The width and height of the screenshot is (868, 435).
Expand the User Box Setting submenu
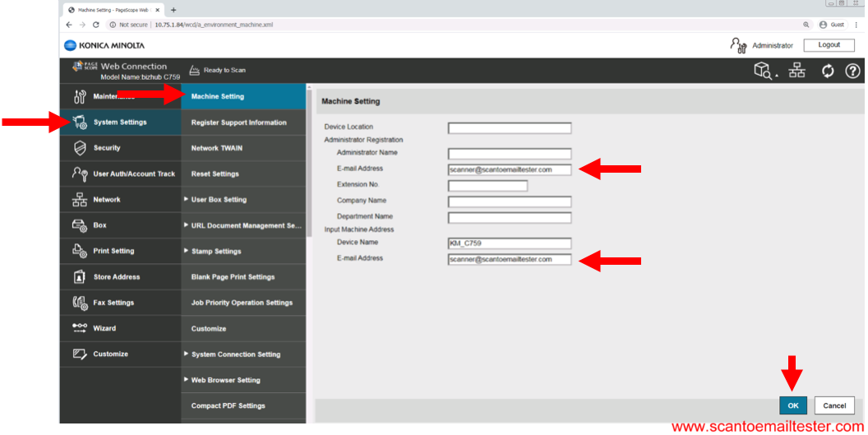(x=218, y=200)
